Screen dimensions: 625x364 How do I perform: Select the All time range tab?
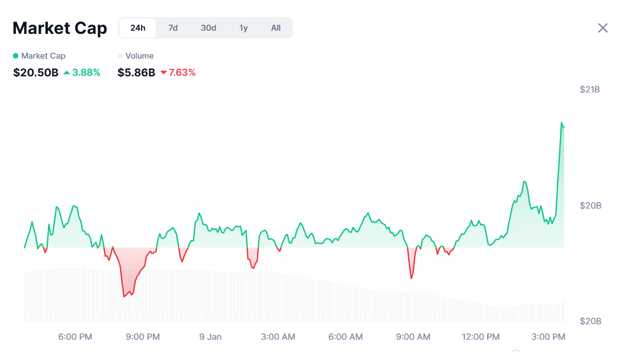click(276, 28)
